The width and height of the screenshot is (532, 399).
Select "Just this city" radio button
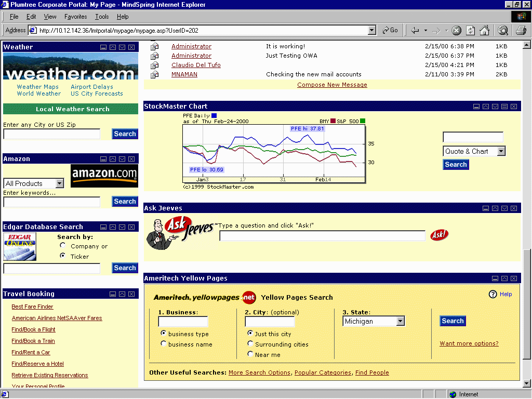250,333
